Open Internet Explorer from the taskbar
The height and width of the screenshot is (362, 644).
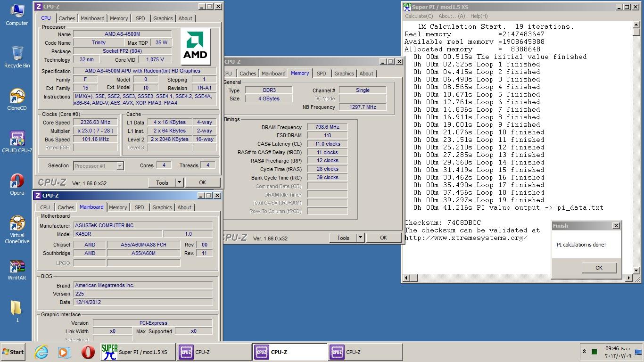[41, 352]
